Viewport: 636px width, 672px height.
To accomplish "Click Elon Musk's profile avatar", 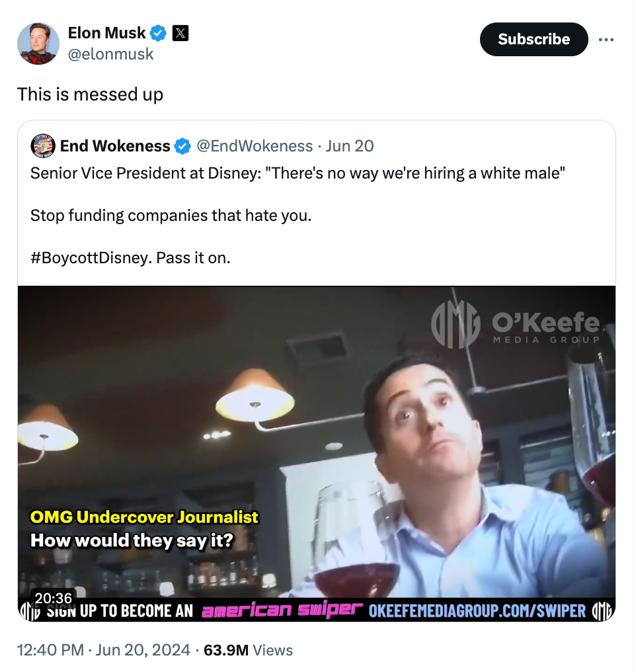I will [x=38, y=43].
